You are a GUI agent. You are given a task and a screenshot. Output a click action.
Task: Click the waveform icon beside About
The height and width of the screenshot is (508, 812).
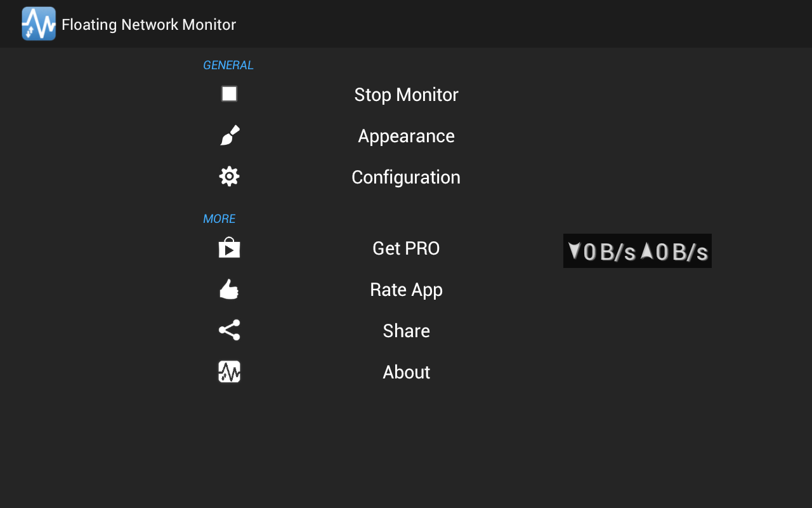(230, 371)
